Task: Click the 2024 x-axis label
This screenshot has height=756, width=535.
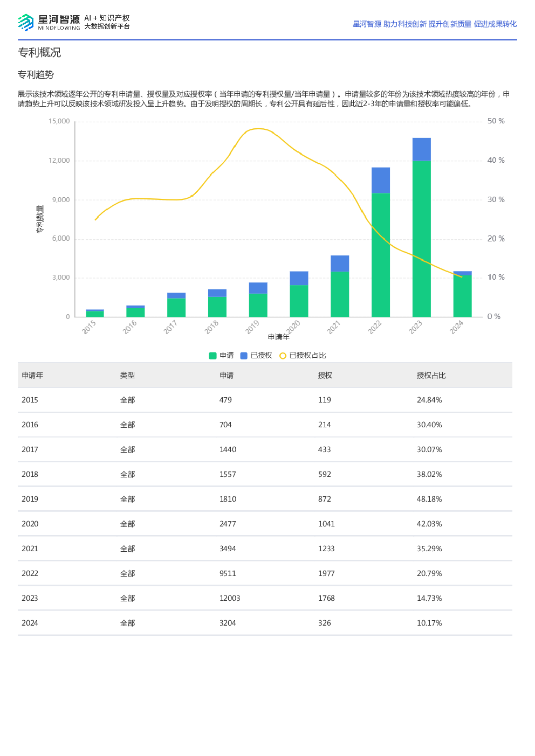Action: coord(457,327)
